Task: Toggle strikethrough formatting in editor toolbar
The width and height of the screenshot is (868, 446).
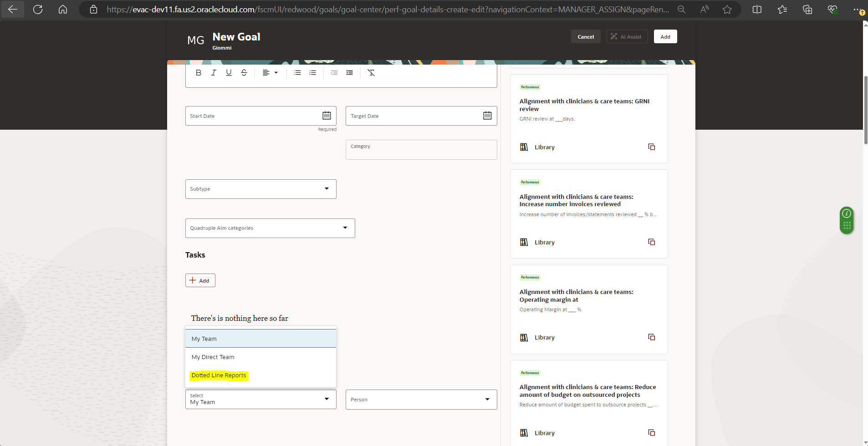Action: point(244,73)
